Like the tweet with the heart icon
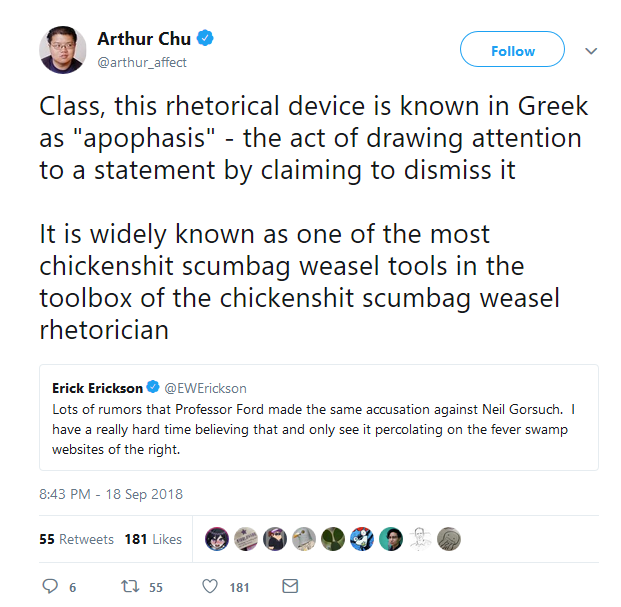The image size is (621, 607). [210, 586]
